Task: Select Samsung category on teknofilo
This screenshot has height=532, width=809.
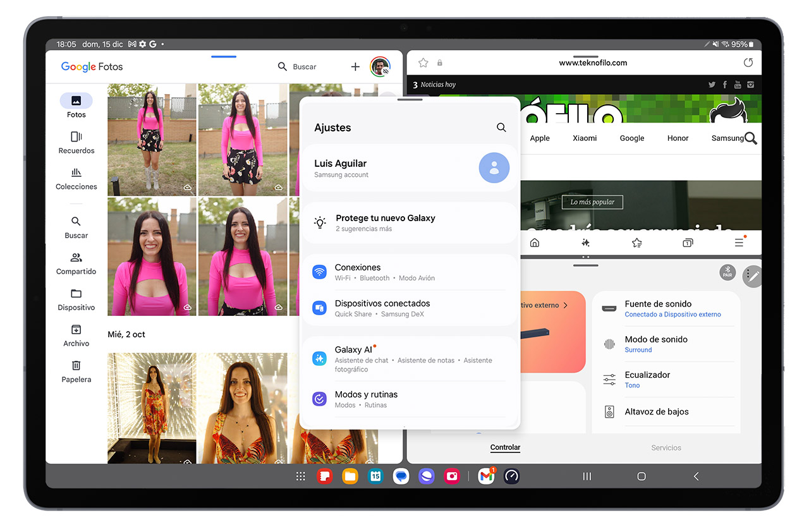Action: (x=727, y=138)
